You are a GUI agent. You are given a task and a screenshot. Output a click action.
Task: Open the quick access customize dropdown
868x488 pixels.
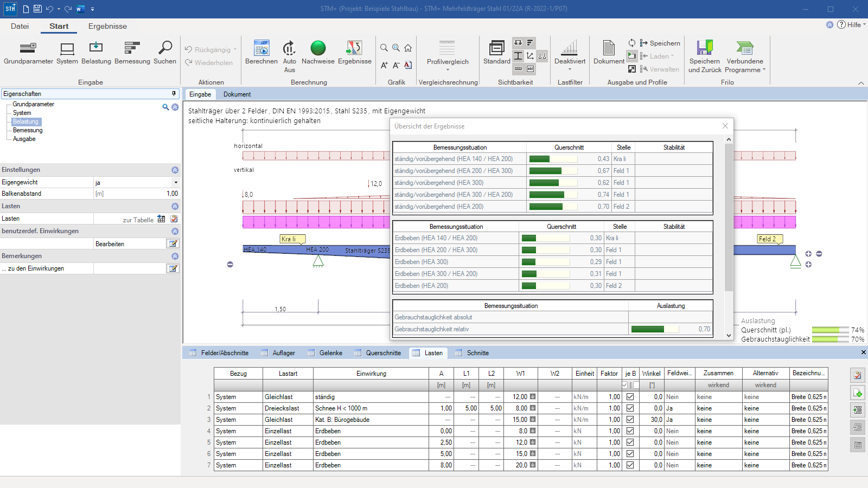coord(92,9)
